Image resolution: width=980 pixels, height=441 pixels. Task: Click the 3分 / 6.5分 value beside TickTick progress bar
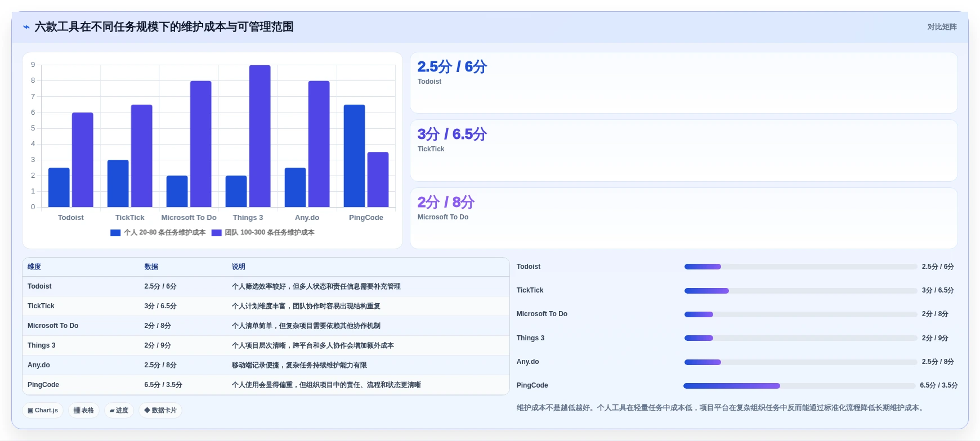(938, 291)
